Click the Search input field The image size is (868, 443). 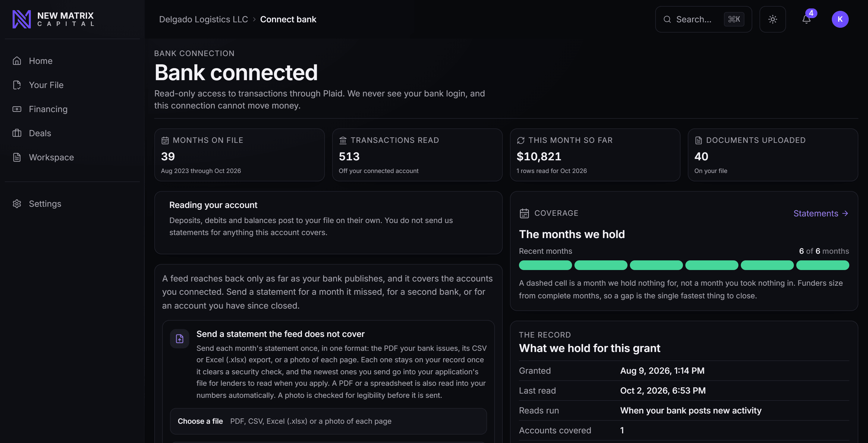pyautogui.click(x=703, y=19)
